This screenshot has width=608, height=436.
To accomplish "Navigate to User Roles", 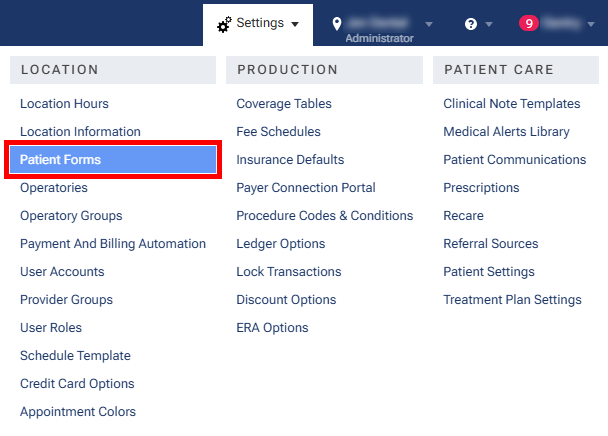I will (x=51, y=328).
